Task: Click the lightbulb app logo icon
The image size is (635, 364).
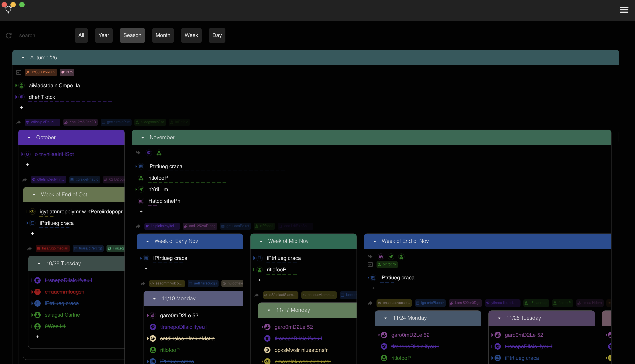Action: [x=8, y=10]
